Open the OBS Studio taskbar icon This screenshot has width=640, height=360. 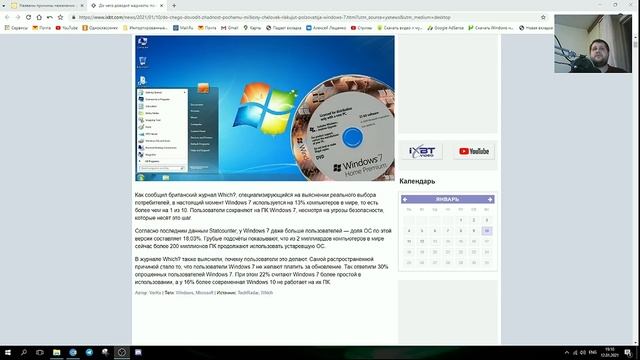click(122, 352)
